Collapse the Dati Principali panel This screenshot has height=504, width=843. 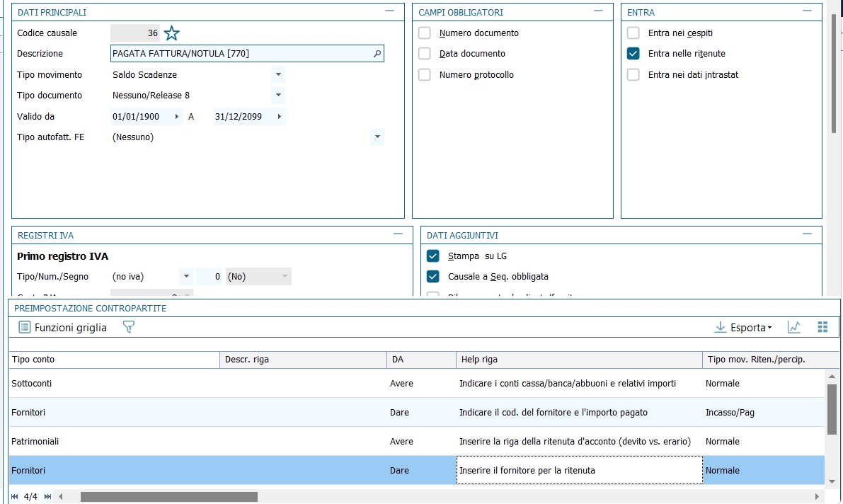pyautogui.click(x=389, y=11)
